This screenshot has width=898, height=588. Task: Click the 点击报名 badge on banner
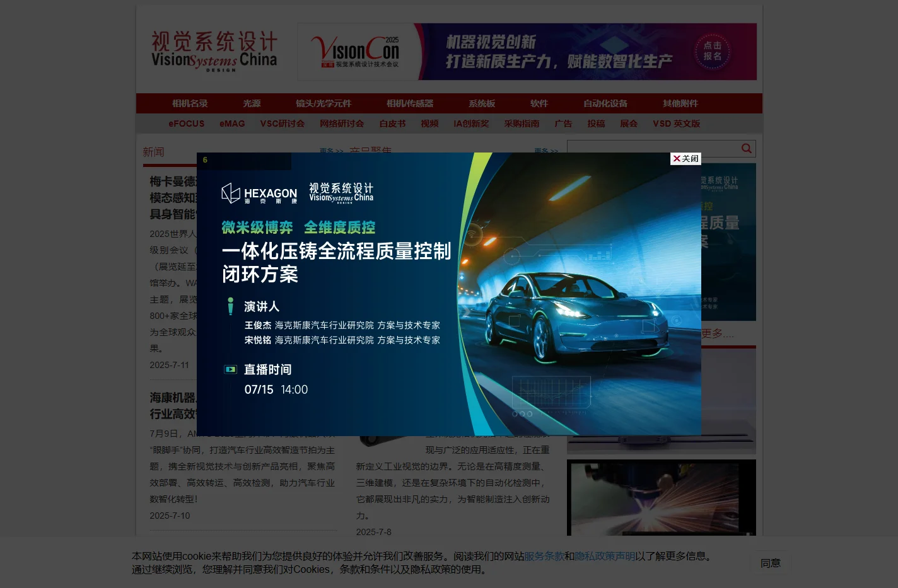[713, 52]
